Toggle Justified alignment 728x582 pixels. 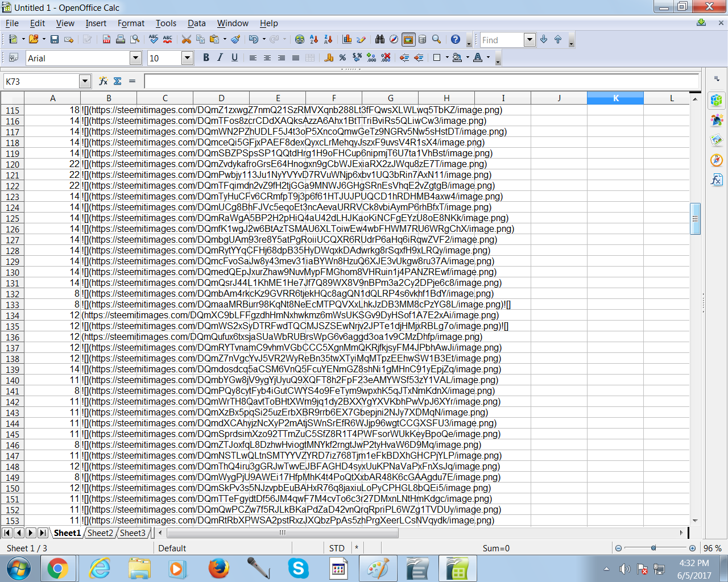(x=296, y=57)
